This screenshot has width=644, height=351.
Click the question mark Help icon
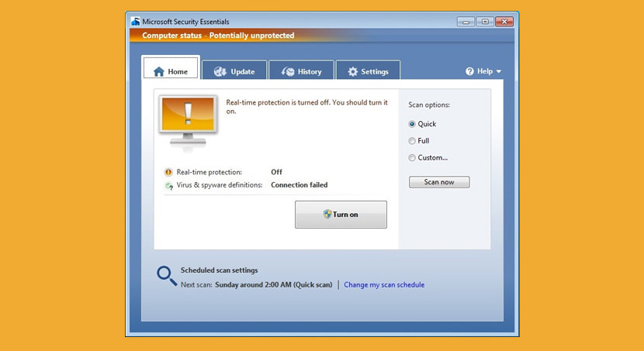tap(470, 71)
